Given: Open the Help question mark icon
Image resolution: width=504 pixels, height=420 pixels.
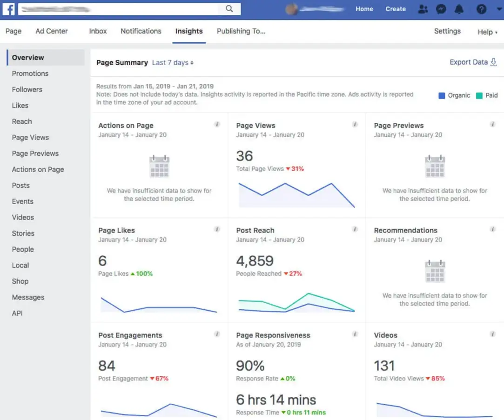Looking at the screenshot, I should (x=481, y=9).
